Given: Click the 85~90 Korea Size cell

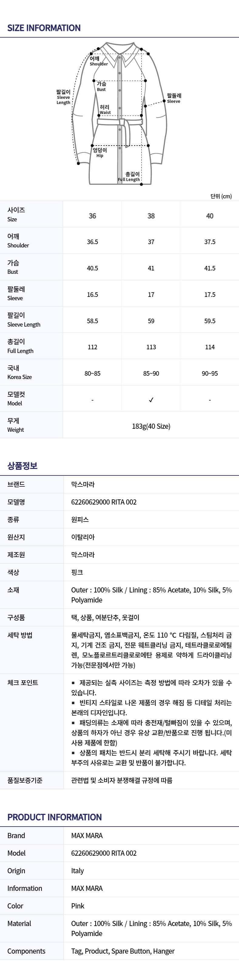Looking at the screenshot, I should [151, 373].
